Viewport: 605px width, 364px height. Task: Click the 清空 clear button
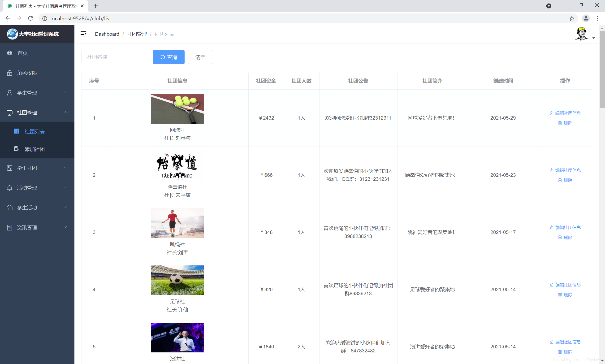coord(200,57)
